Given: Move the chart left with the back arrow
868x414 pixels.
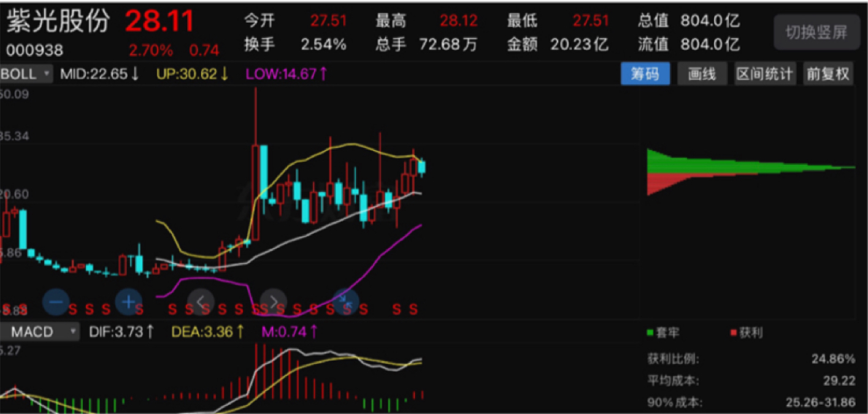Looking at the screenshot, I should click(x=201, y=301).
